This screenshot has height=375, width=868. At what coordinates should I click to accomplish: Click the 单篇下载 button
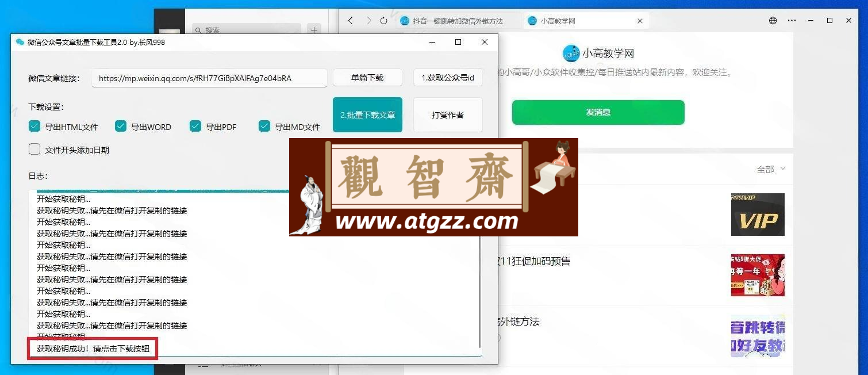367,78
